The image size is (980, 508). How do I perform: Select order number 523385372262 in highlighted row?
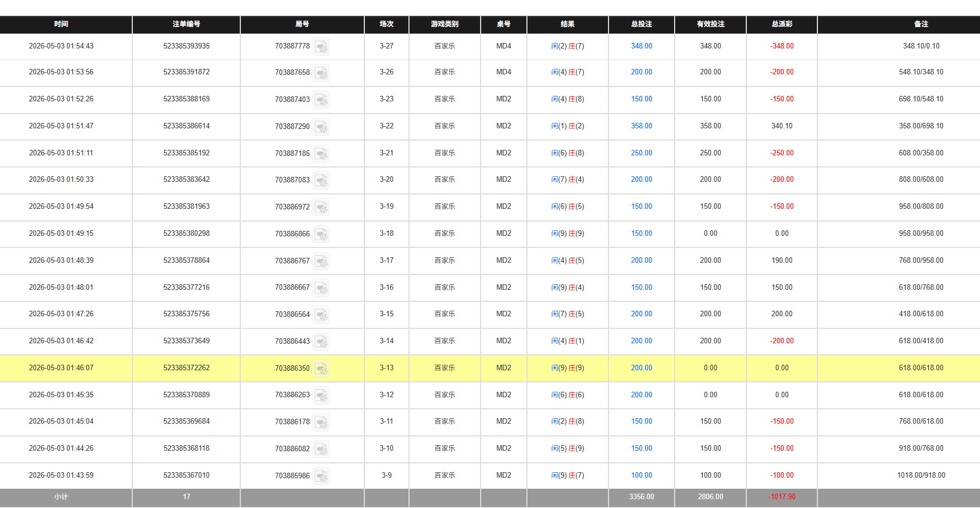point(186,368)
